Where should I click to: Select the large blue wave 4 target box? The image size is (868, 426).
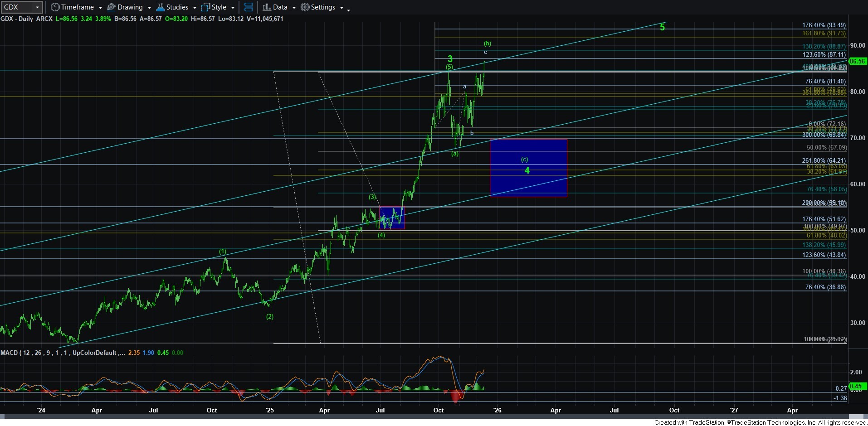(528, 168)
